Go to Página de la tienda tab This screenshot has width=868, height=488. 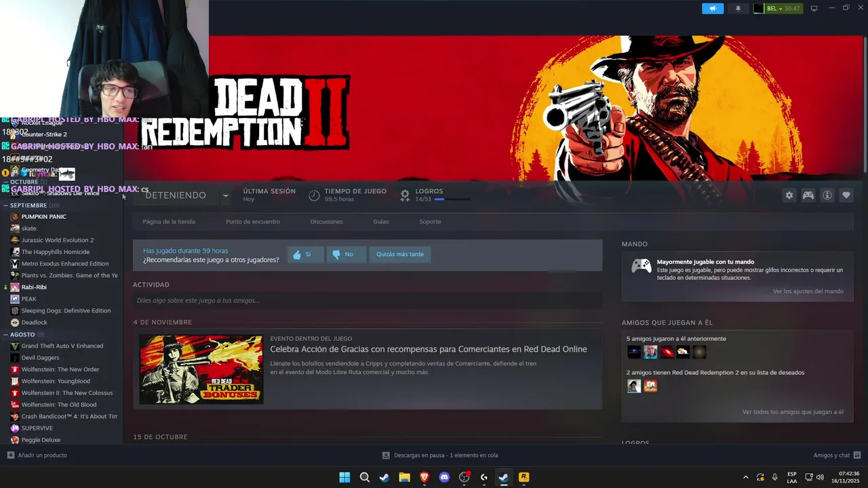[x=169, y=222]
